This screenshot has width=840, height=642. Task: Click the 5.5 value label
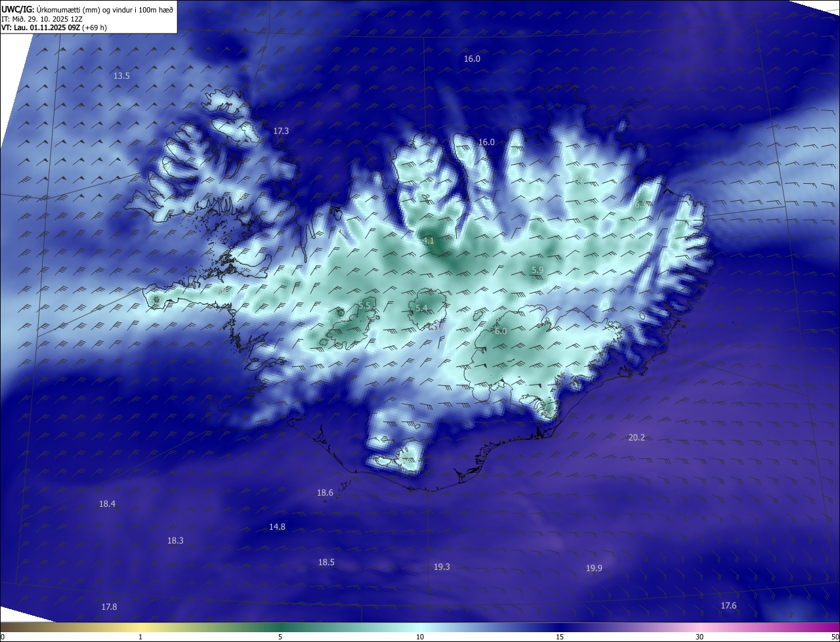point(365,305)
